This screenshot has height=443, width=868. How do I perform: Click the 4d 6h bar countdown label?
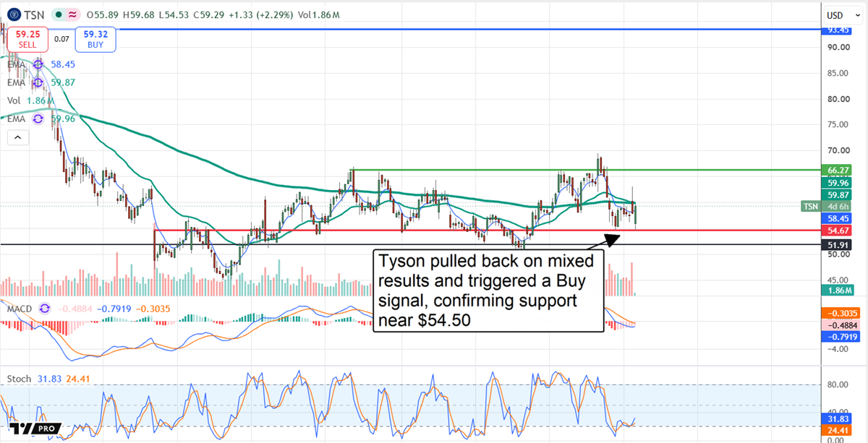point(838,207)
